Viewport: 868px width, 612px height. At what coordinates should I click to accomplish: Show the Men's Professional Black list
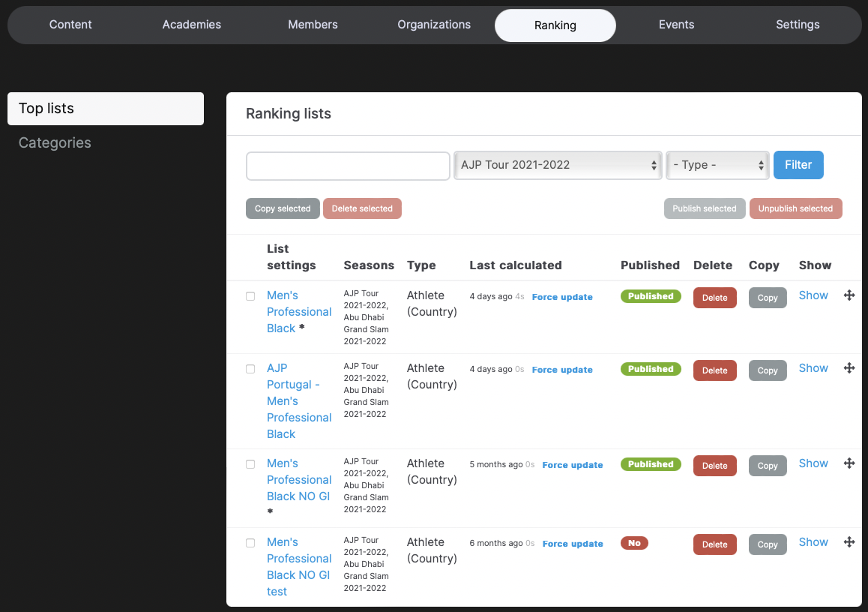pos(813,295)
